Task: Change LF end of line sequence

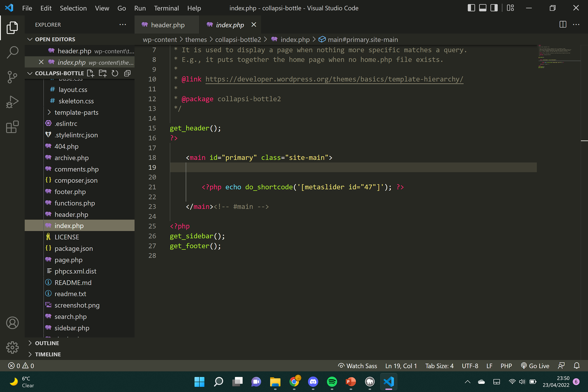Action: 489,366
